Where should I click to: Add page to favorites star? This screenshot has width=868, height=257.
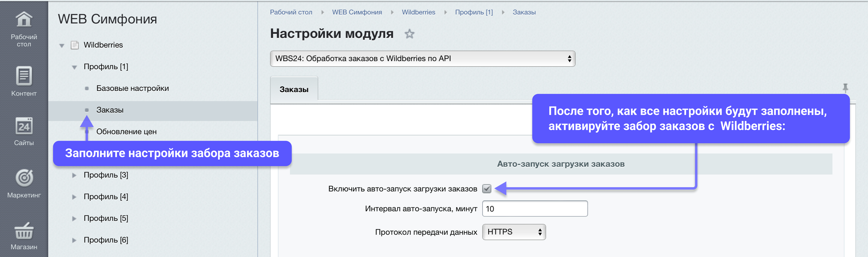click(x=409, y=34)
